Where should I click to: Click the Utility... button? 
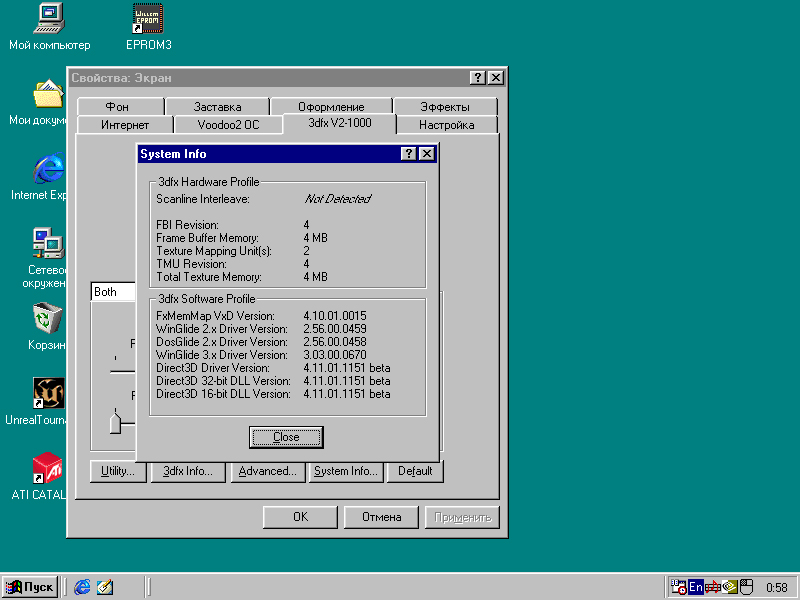[118, 471]
